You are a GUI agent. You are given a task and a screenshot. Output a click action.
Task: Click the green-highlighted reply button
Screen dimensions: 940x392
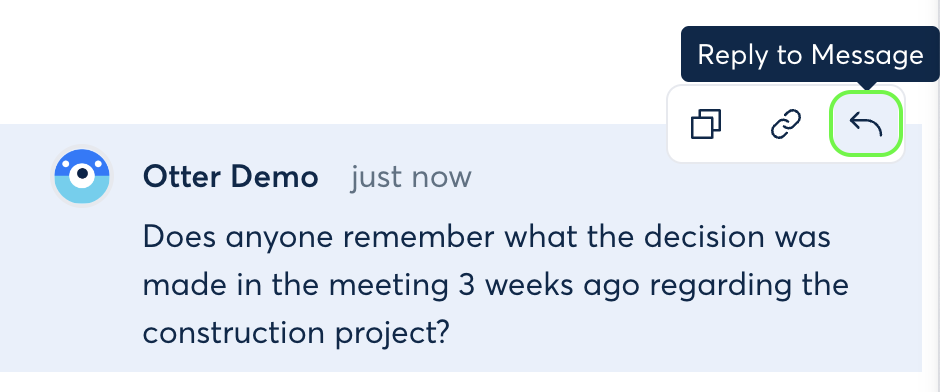(x=866, y=123)
